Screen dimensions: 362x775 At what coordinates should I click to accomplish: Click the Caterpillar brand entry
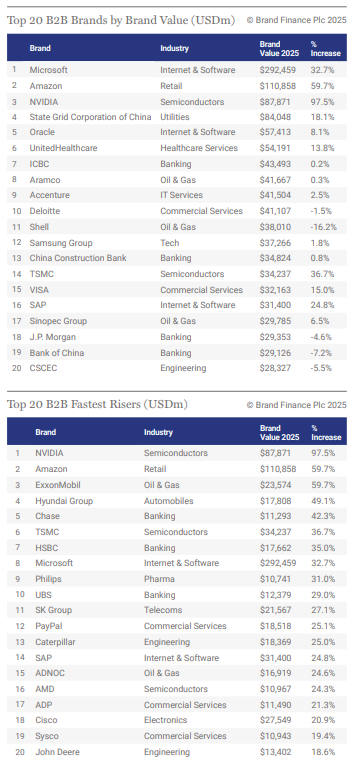tap(55, 642)
